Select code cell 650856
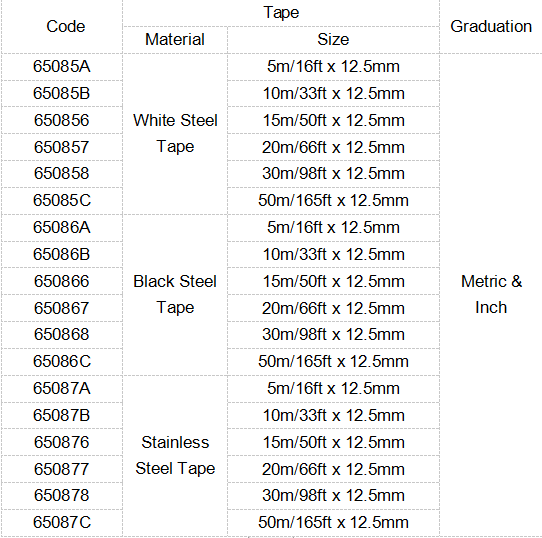This screenshot has width=542, height=538. point(62,120)
